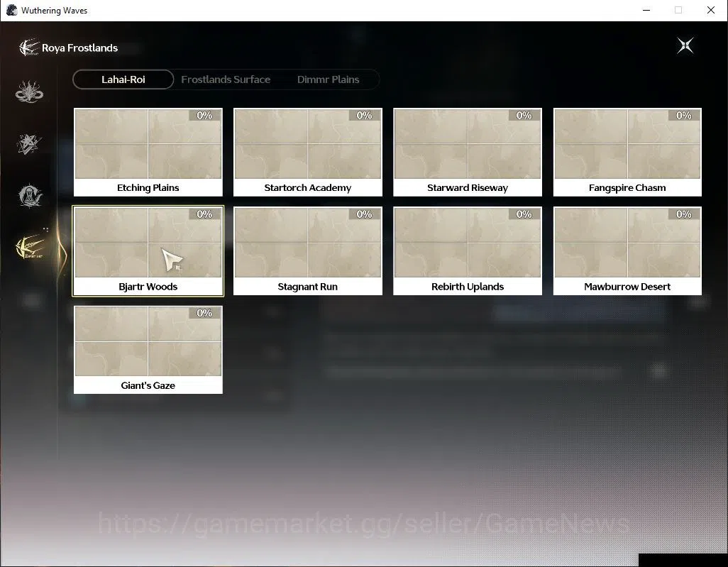Minimize the Wuthering Waves window
This screenshot has width=728, height=567.
coord(646,10)
